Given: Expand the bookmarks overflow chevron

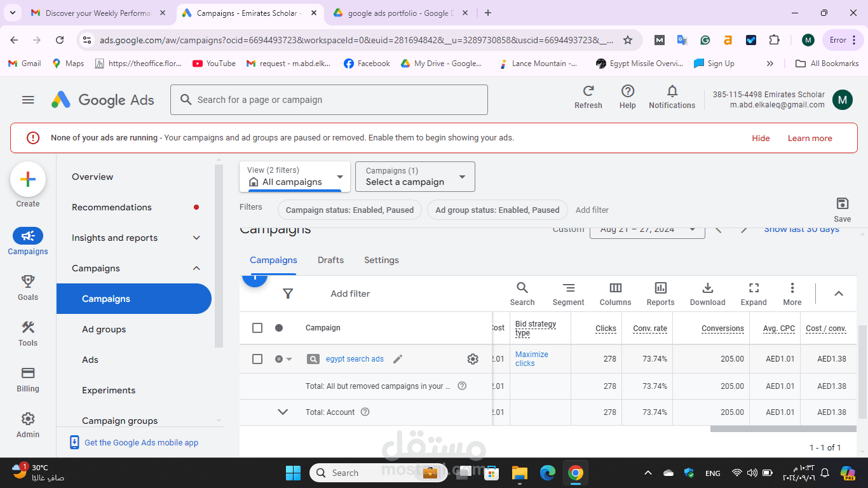Looking at the screenshot, I should click(x=770, y=64).
